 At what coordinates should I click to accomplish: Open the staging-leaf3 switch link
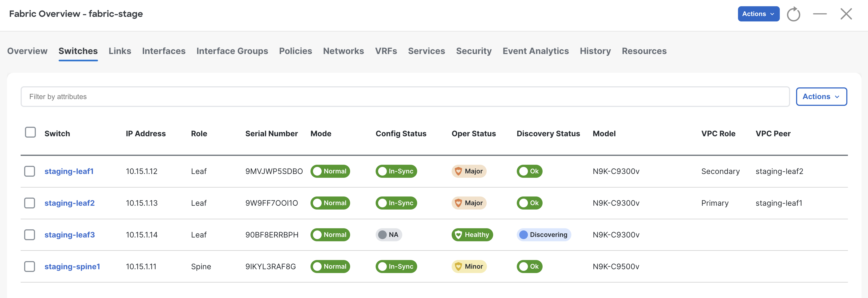[x=70, y=234]
